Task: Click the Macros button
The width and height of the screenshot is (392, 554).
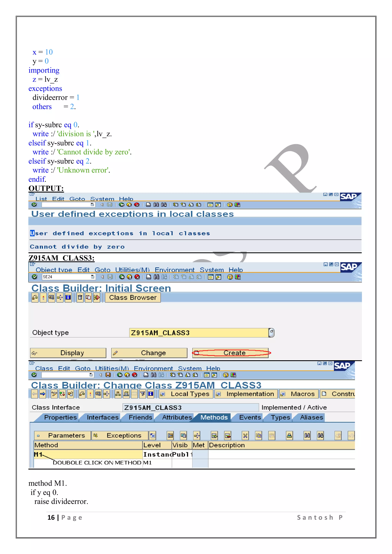Action: pyautogui.click(x=299, y=394)
